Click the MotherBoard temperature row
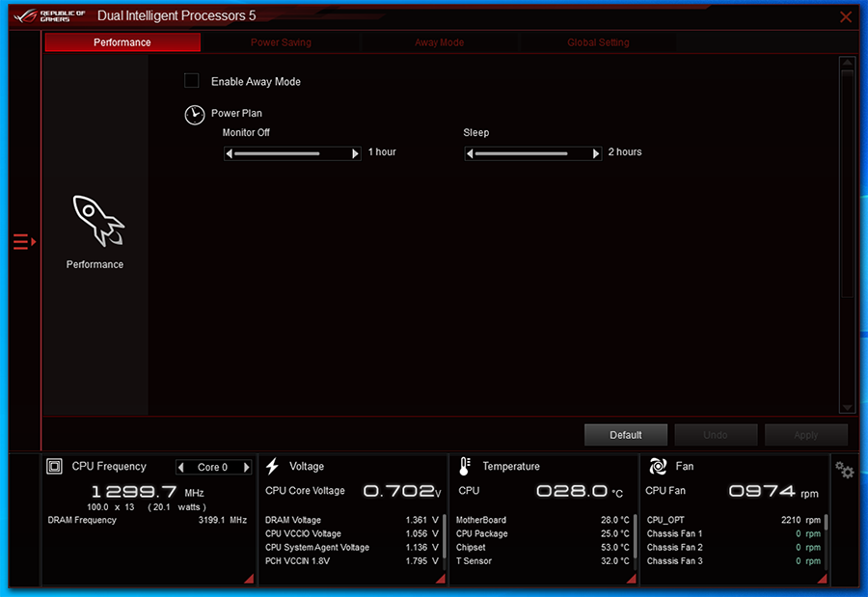Screen dimensions: 868x597 pyautogui.click(x=542, y=520)
